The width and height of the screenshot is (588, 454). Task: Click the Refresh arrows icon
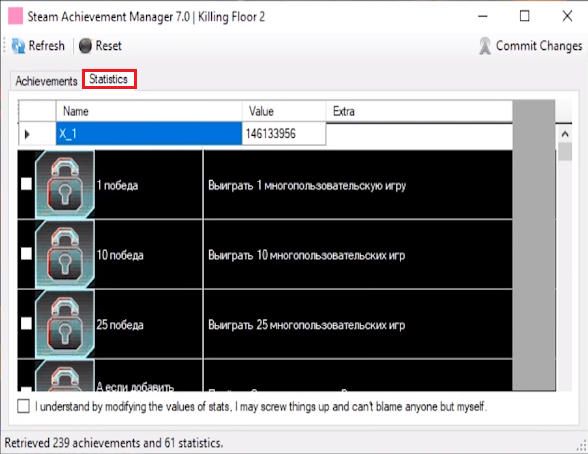click(18, 46)
